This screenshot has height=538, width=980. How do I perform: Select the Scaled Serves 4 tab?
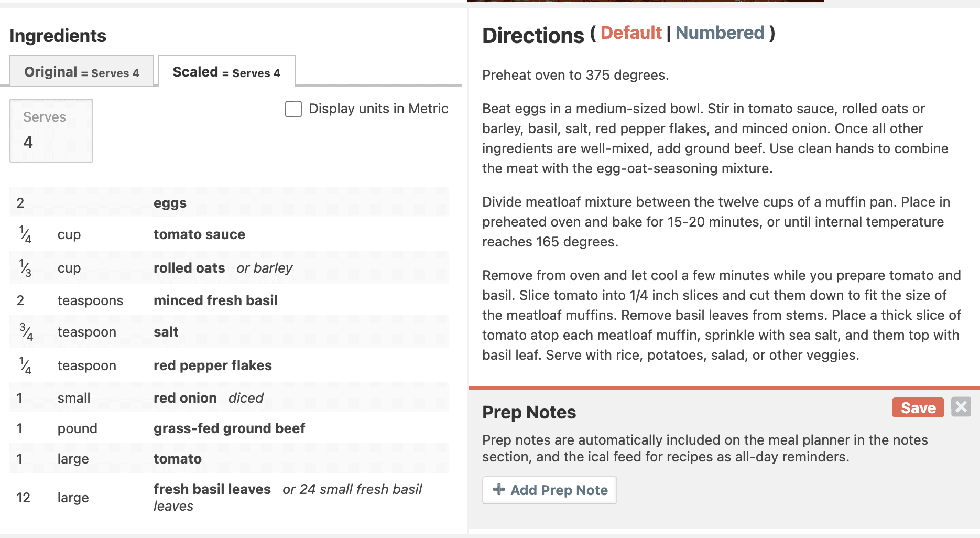[x=226, y=71]
